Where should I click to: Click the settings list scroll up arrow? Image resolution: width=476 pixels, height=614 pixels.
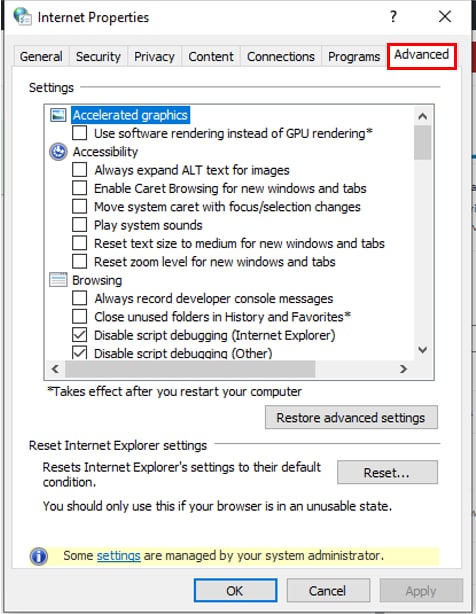pyautogui.click(x=422, y=116)
